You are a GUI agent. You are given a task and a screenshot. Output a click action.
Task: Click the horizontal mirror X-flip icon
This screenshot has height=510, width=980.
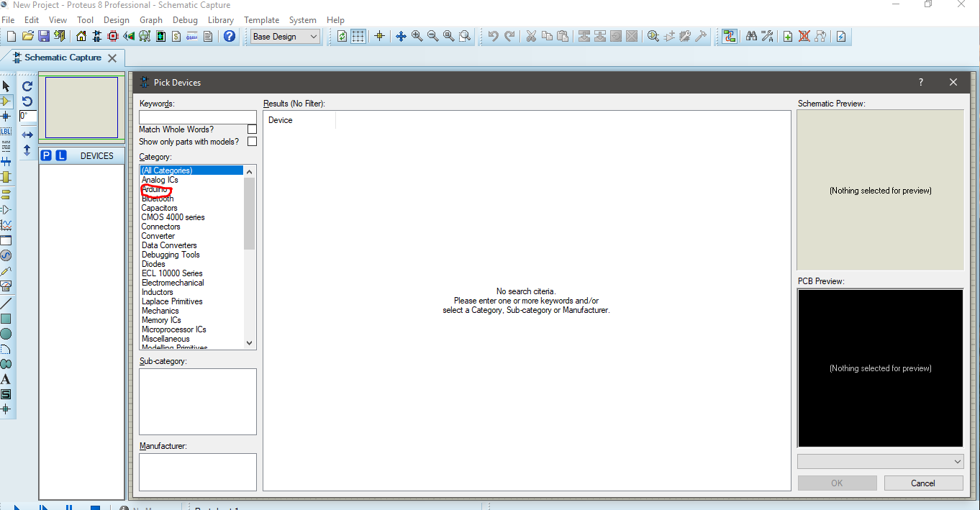27,135
